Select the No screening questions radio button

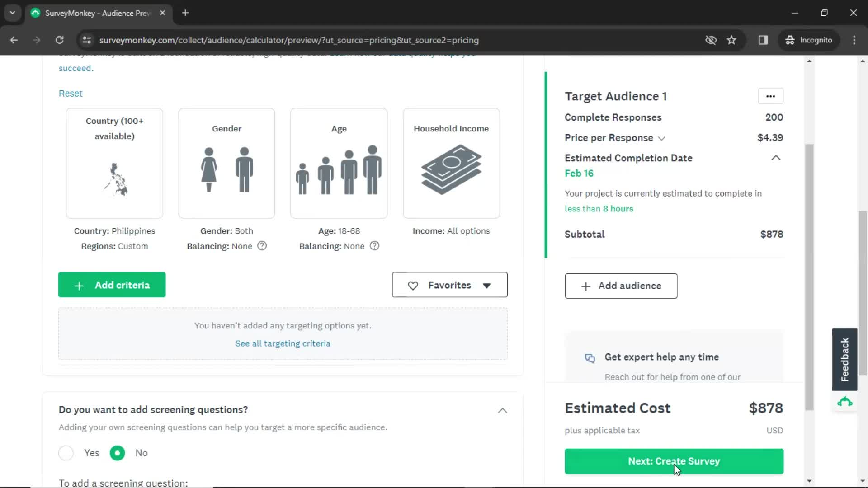pos(118,452)
